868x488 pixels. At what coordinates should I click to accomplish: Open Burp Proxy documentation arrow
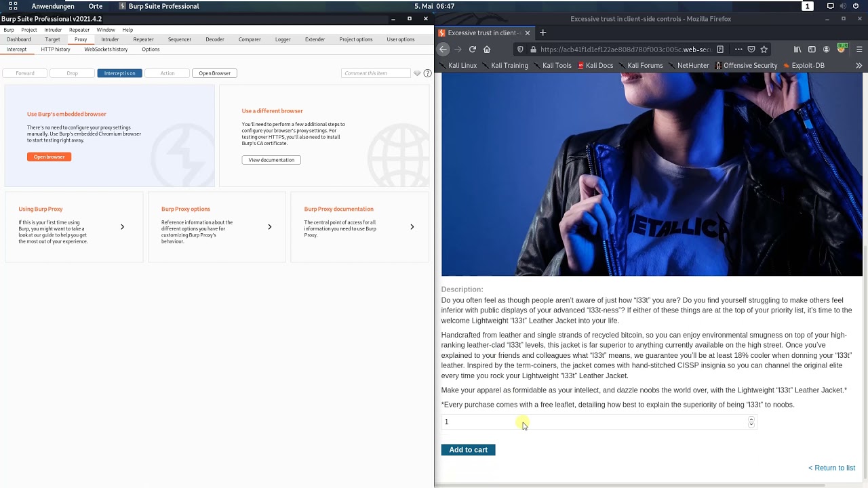[412, 227]
